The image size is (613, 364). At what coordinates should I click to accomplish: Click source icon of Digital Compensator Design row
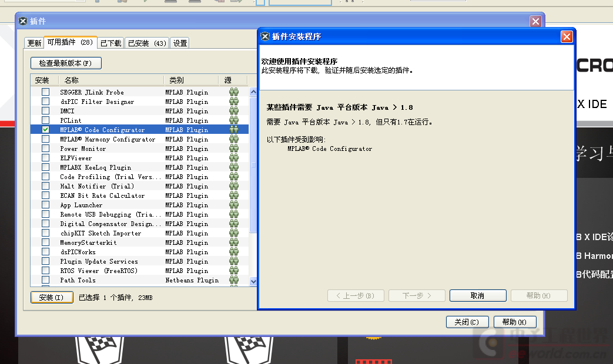234,224
